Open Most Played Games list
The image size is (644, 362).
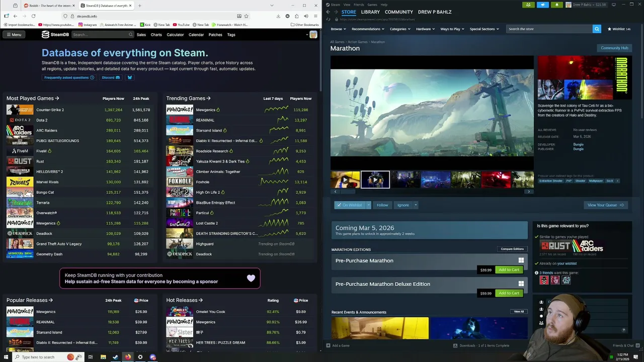(33, 99)
